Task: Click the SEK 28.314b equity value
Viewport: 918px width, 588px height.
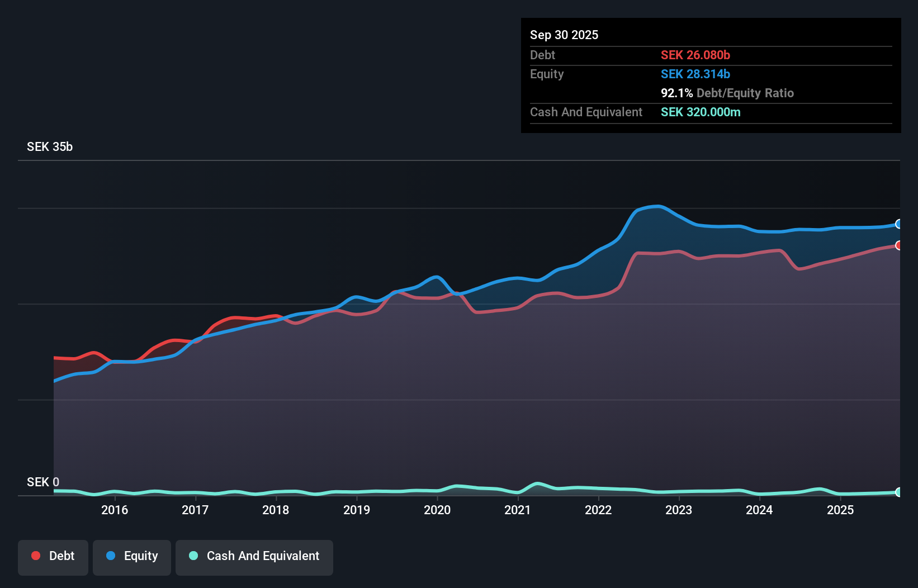Action: coord(695,74)
